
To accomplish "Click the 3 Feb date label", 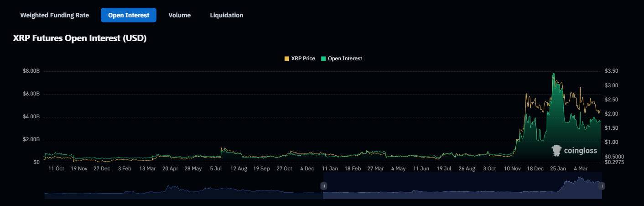I will (x=125, y=169).
